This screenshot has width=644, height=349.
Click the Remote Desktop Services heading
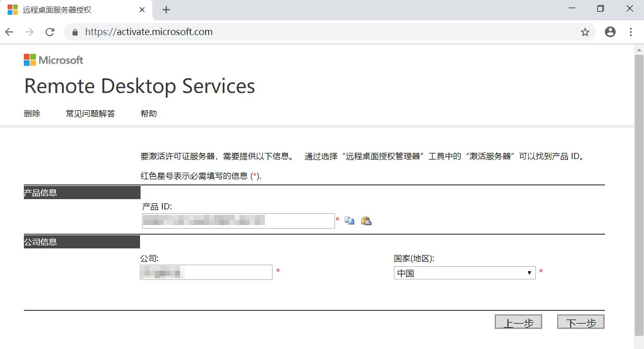(140, 86)
